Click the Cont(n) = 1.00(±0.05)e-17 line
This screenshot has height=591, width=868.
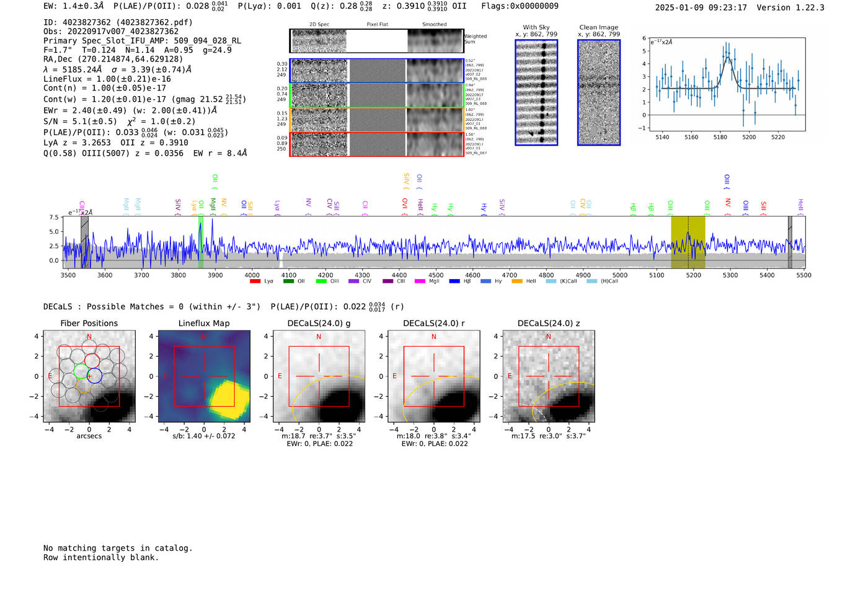click(105, 88)
